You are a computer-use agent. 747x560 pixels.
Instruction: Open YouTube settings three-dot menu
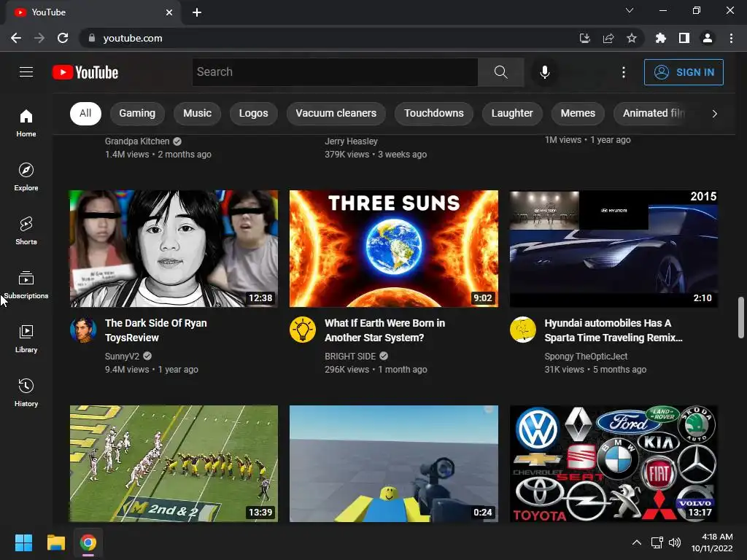point(623,72)
